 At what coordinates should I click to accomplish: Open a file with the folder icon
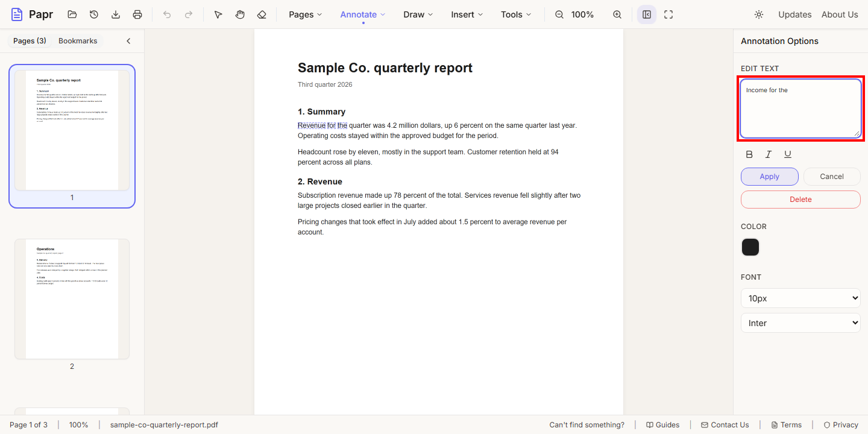[x=72, y=14]
